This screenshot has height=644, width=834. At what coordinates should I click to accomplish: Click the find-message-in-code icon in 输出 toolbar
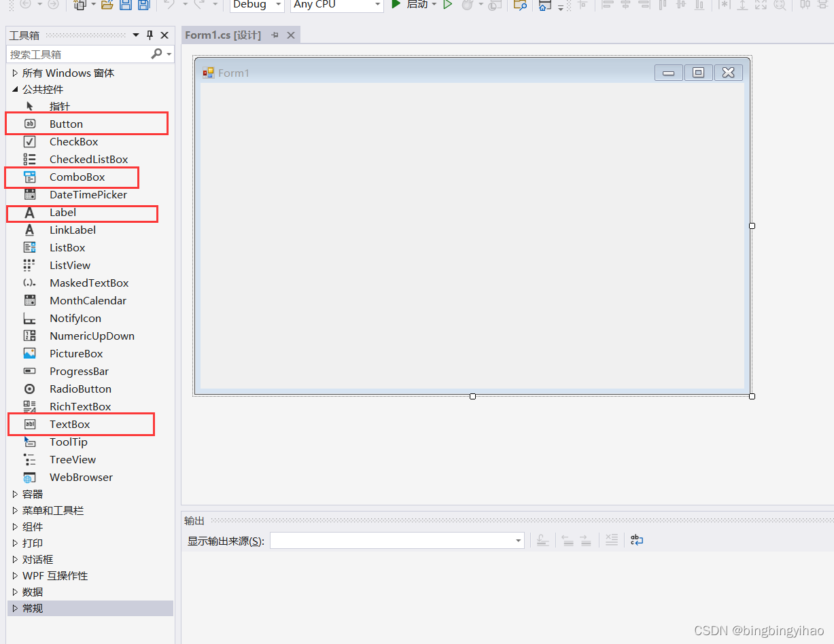(x=542, y=540)
